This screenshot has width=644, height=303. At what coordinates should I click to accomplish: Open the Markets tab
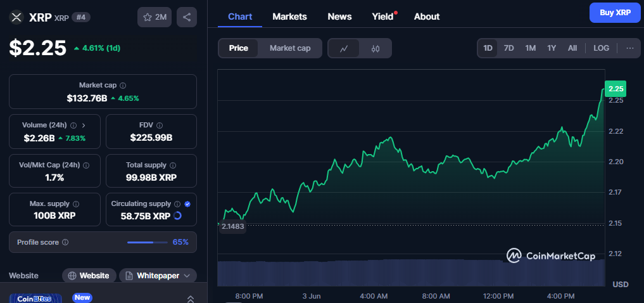pyautogui.click(x=289, y=17)
